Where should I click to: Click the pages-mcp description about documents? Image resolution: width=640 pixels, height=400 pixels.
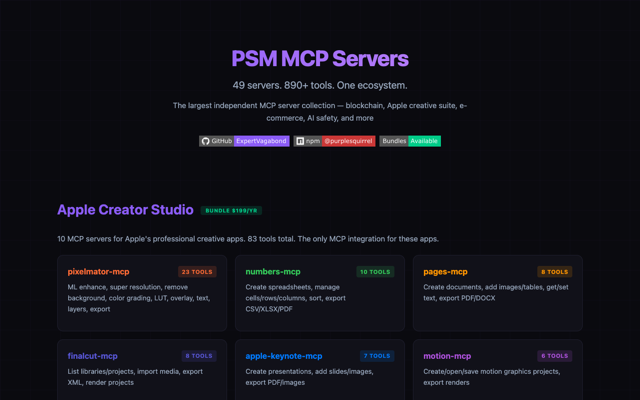click(x=496, y=293)
